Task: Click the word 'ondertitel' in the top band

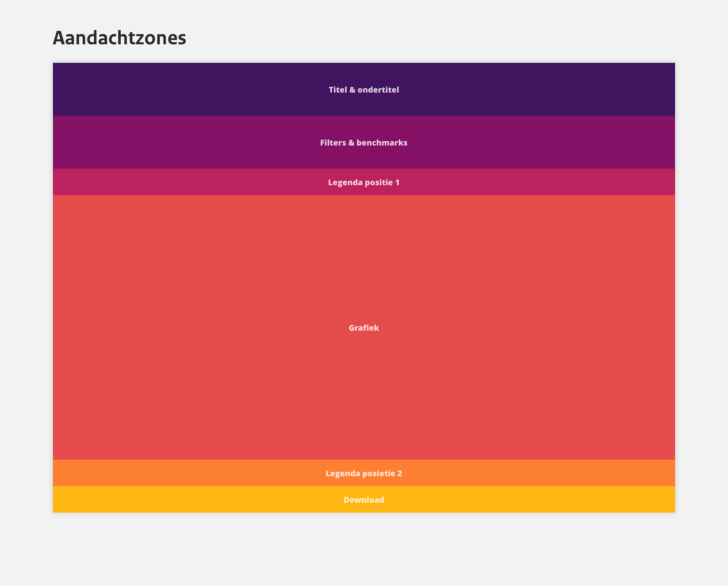Action: click(378, 90)
